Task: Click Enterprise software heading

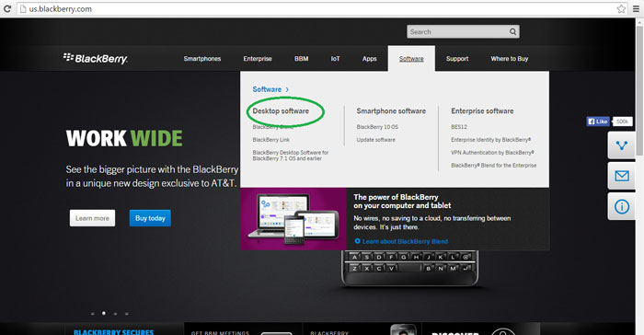Action: [x=482, y=111]
